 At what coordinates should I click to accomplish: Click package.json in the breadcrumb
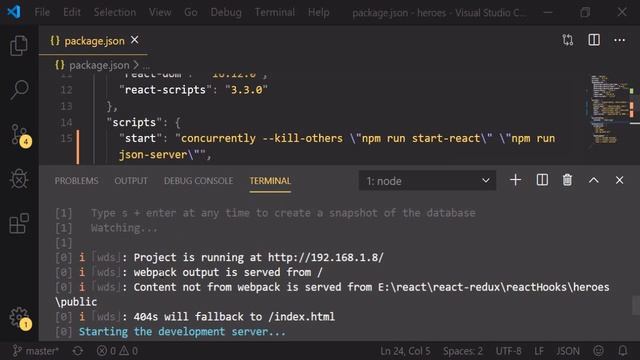[x=99, y=65]
